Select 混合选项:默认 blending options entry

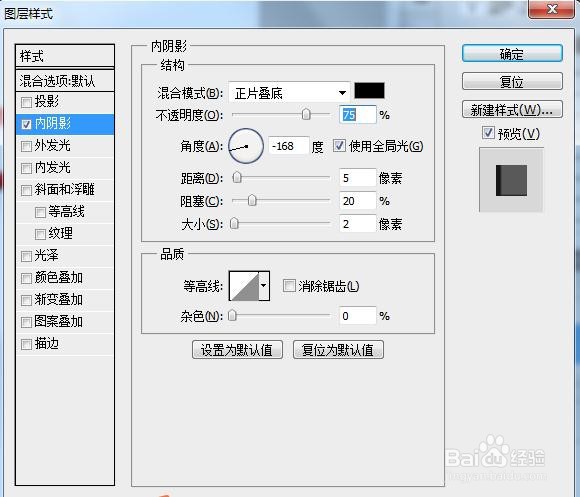coord(65,81)
